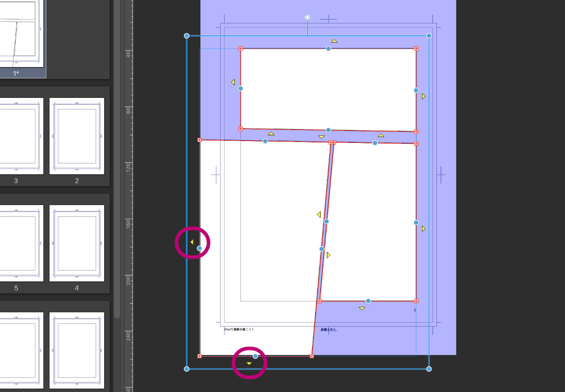The image size is (565, 392).
Task: Click the yellow down arrow below the lower-right panel
Action: point(362,308)
